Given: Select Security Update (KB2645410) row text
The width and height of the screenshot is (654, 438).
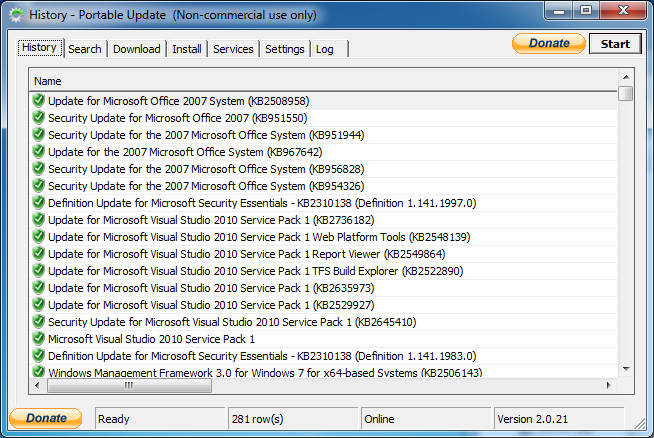Looking at the screenshot, I should click(x=232, y=322).
